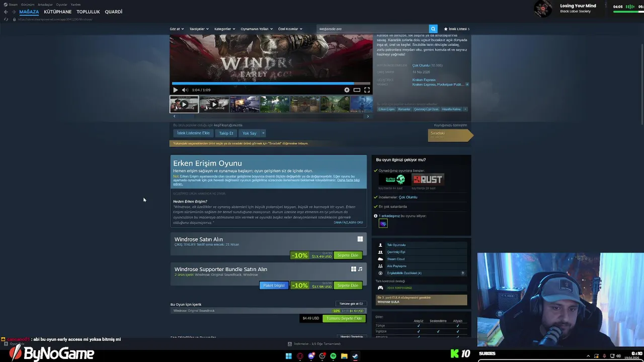Go forward with the navigation arrow

14,12
